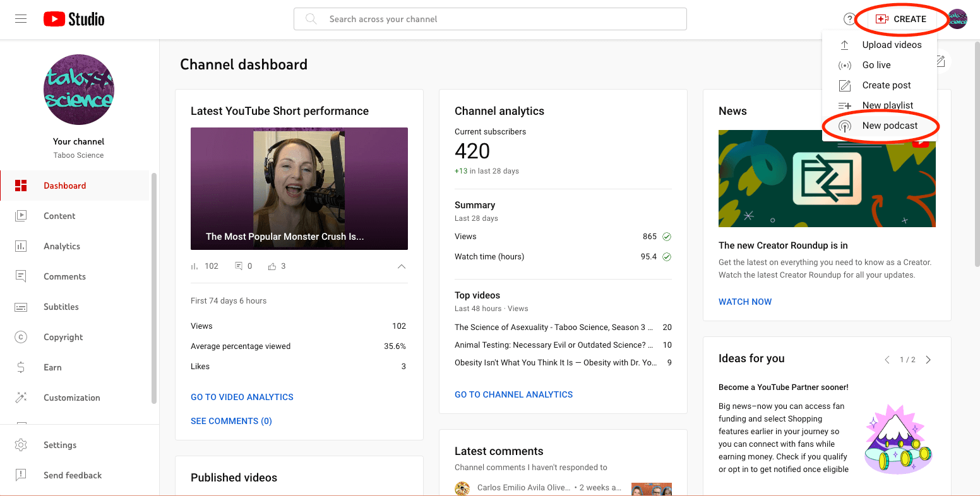The width and height of the screenshot is (980, 496).
Task: Open the Customization panel
Action: (x=71, y=398)
